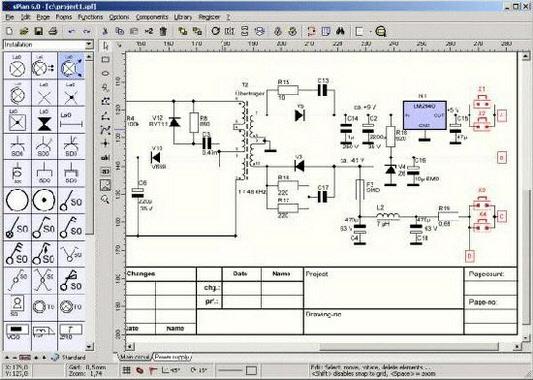Expand the Installation library dropdown
533x380 pixels.
89,45
